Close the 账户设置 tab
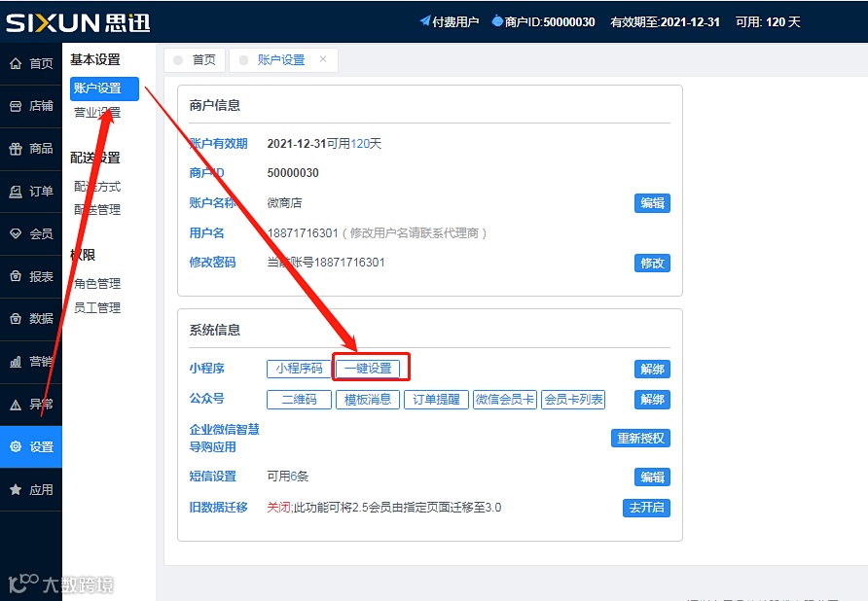The height and width of the screenshot is (601, 868). tap(322, 59)
